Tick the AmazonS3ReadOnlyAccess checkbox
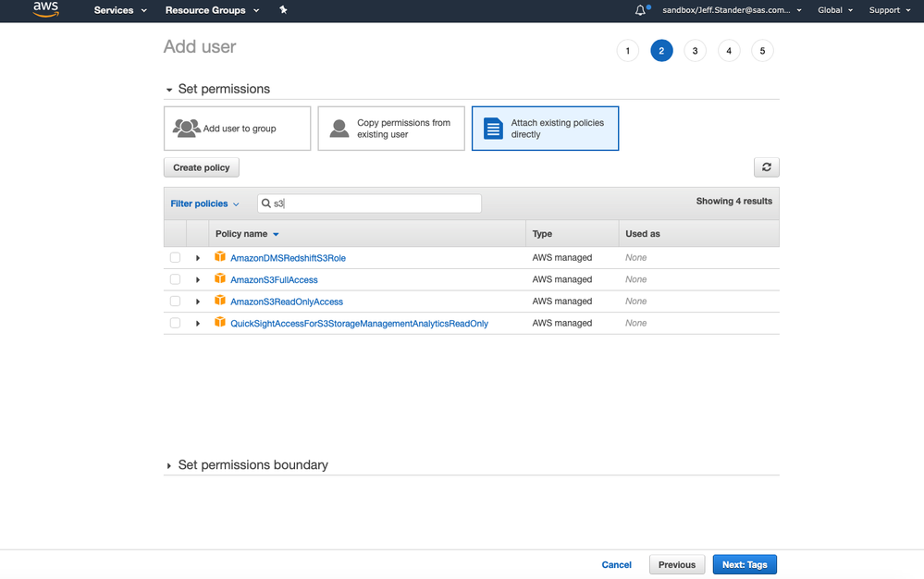This screenshot has height=579, width=924. (175, 302)
